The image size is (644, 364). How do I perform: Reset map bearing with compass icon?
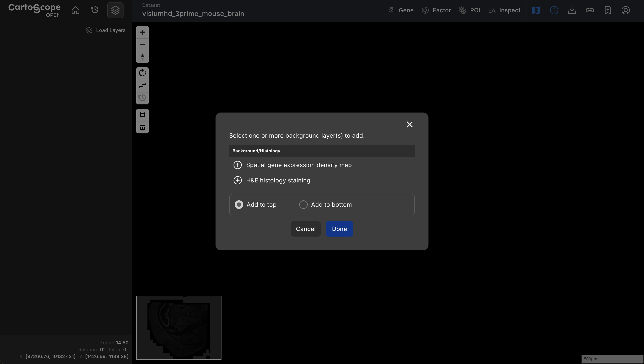click(142, 57)
